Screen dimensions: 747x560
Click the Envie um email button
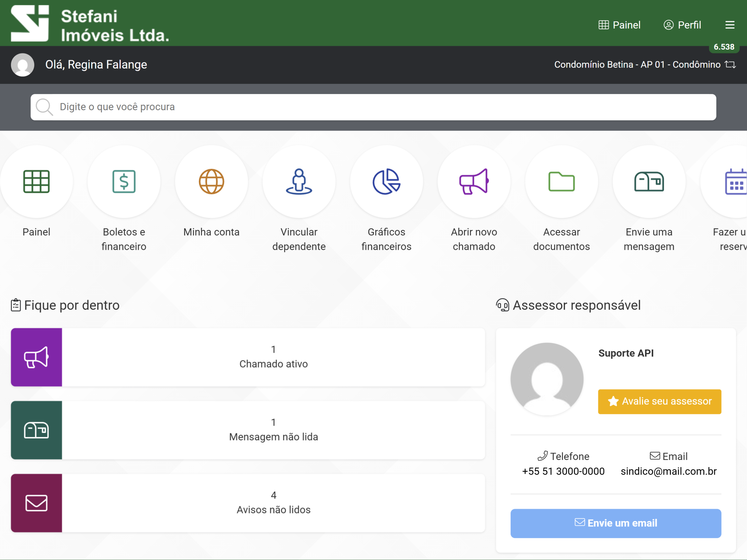tap(616, 523)
